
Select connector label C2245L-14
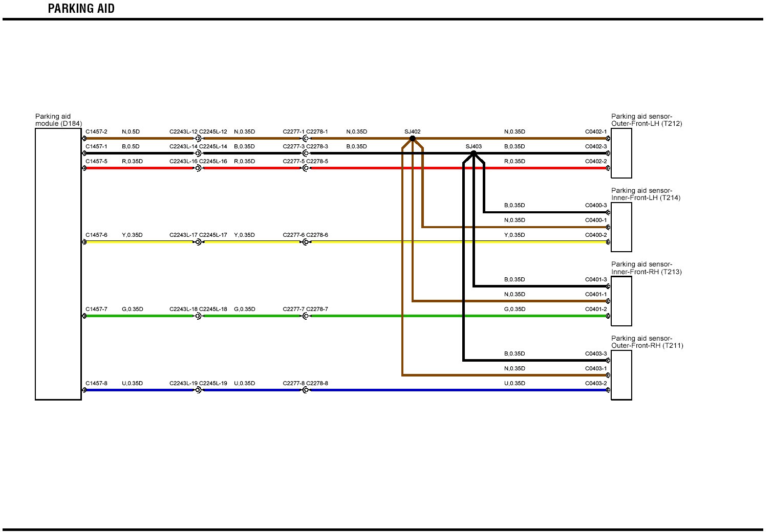click(x=213, y=147)
